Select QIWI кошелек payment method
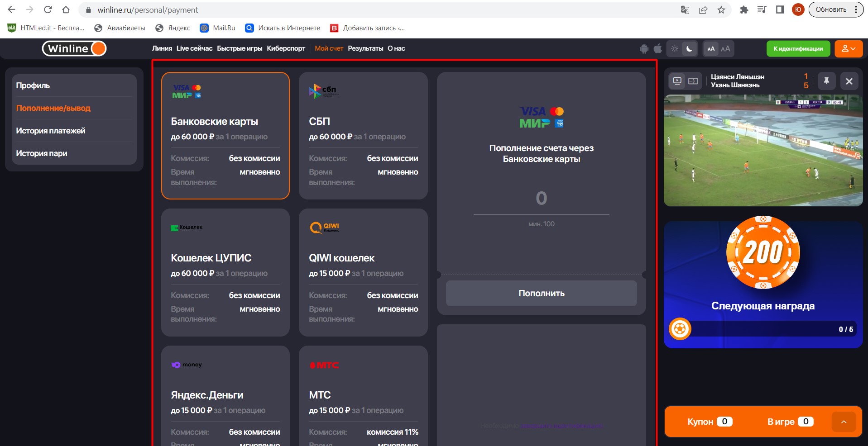 tap(363, 272)
